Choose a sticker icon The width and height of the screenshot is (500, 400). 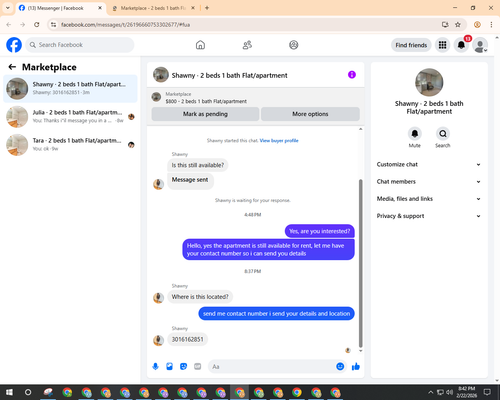tap(183, 367)
